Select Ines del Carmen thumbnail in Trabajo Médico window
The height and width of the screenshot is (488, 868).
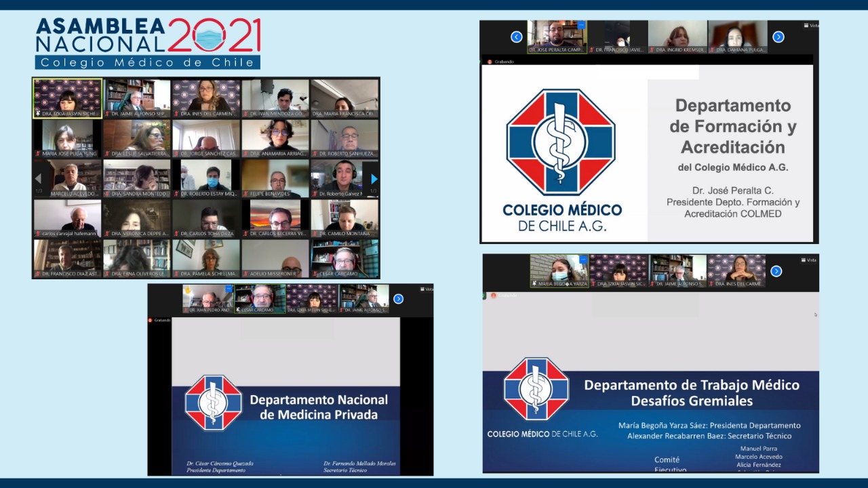[737, 271]
